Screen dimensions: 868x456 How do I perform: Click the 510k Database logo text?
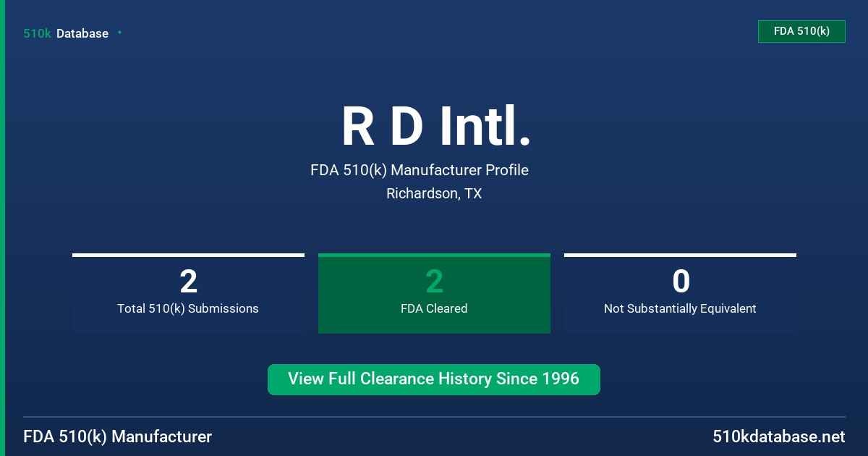point(66,33)
